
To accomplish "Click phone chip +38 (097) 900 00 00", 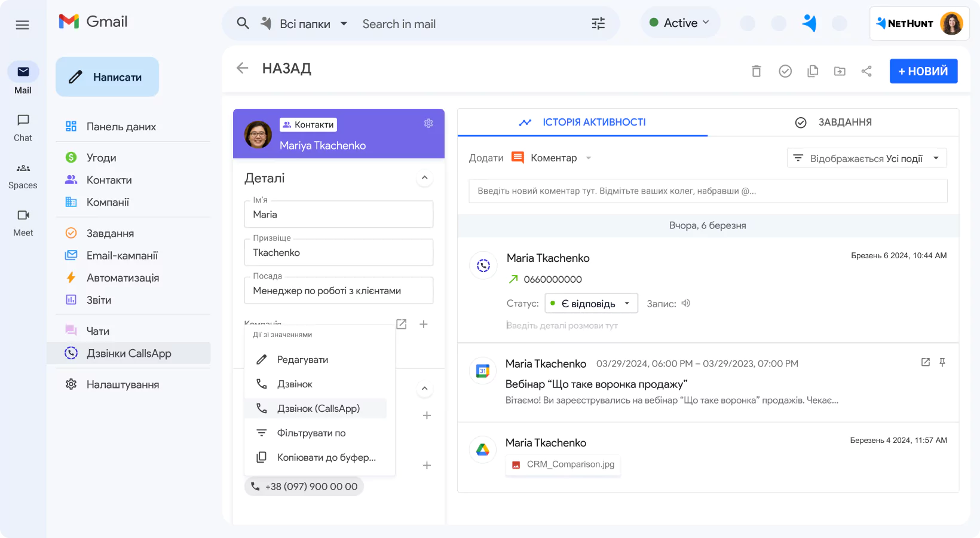I will [x=304, y=486].
